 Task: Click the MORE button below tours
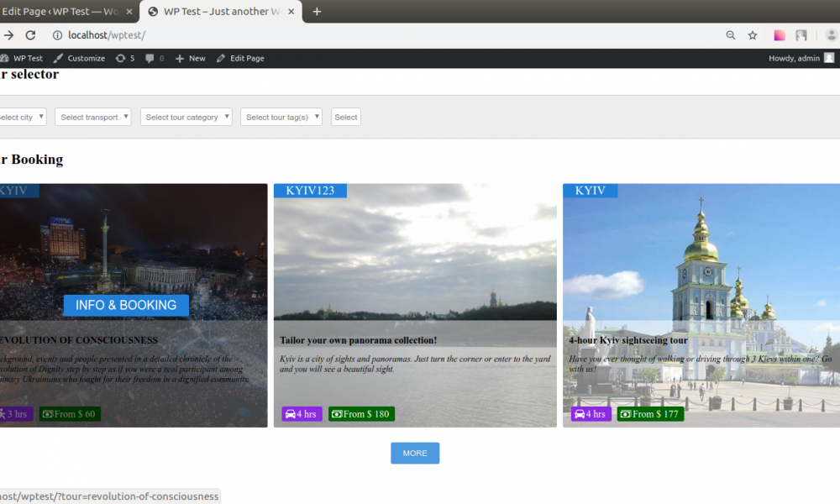pyautogui.click(x=415, y=453)
